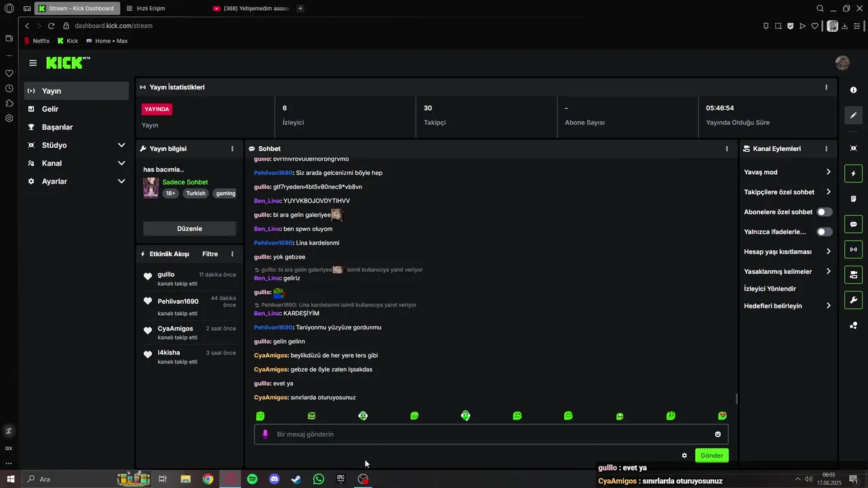
Task: Click the Windows Start button
Action: pos(10,479)
